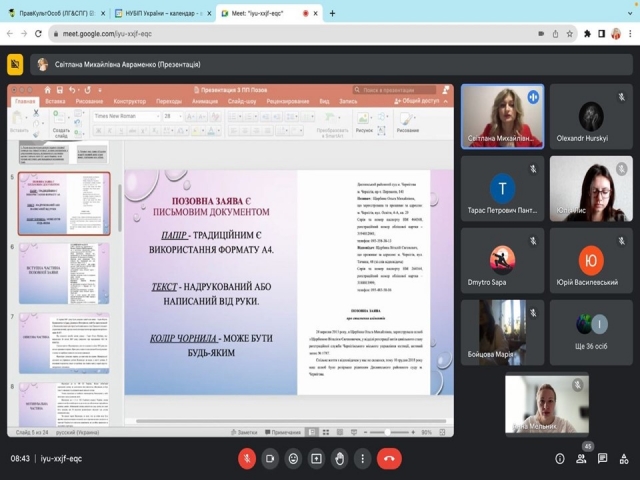Image resolution: width=640 pixels, height=480 pixels.
Task: Click the present screen button
Action: [316, 458]
